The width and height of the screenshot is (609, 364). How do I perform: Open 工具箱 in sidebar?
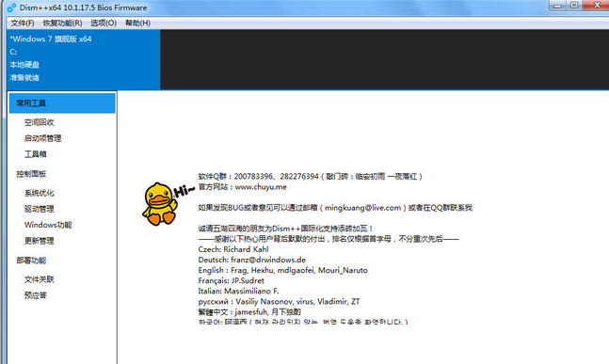click(x=36, y=154)
